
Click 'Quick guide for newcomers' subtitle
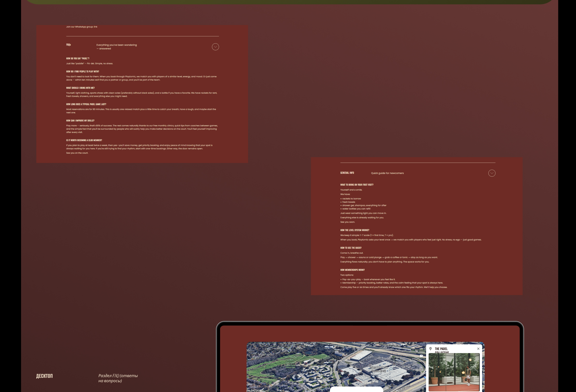click(387, 173)
